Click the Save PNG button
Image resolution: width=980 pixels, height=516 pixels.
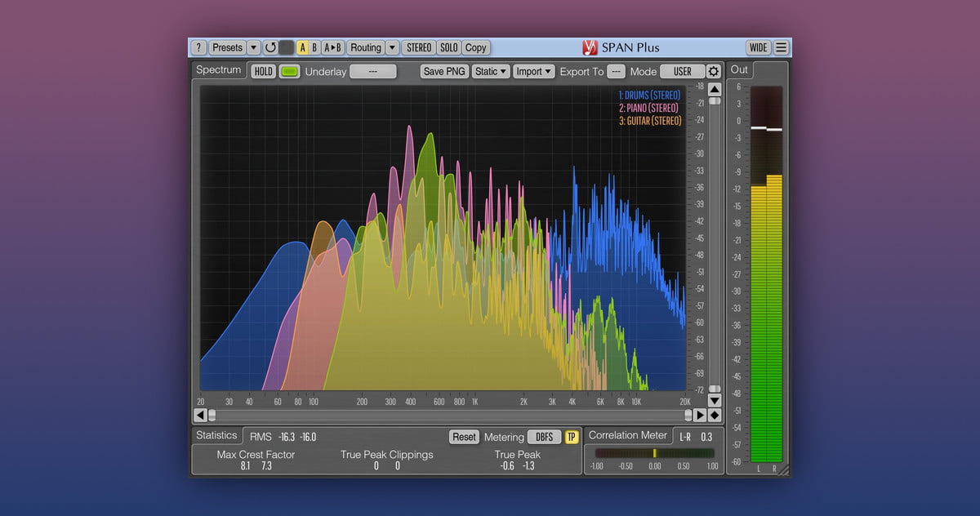click(x=444, y=72)
